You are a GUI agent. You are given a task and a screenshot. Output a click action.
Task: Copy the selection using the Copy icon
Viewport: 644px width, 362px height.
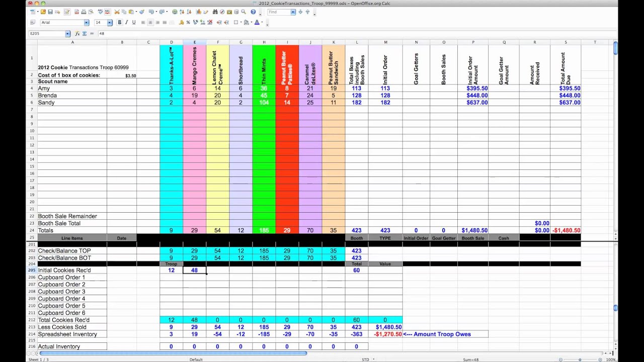(123, 12)
